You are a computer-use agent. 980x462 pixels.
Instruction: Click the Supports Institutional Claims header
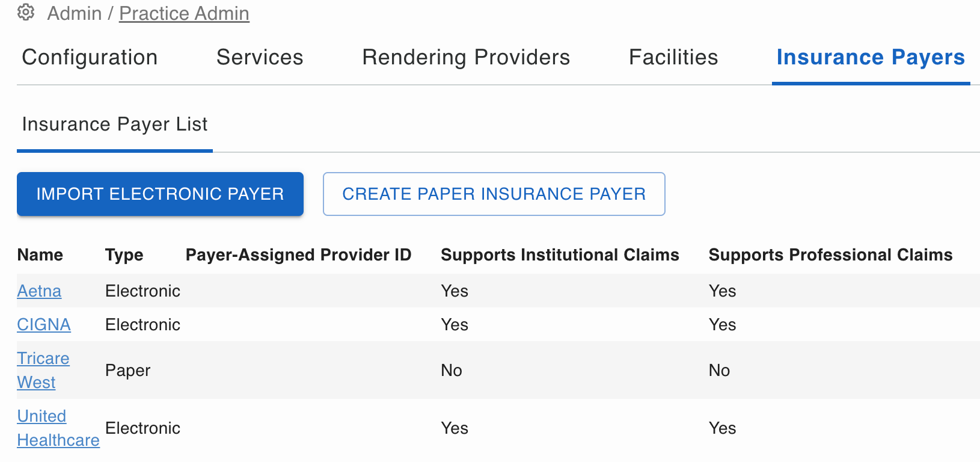[x=560, y=255]
